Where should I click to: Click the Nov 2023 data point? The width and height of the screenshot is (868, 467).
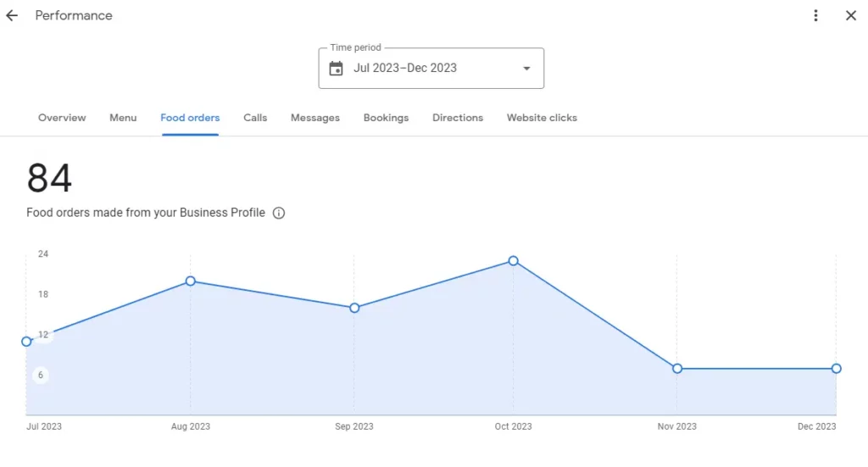click(x=677, y=369)
